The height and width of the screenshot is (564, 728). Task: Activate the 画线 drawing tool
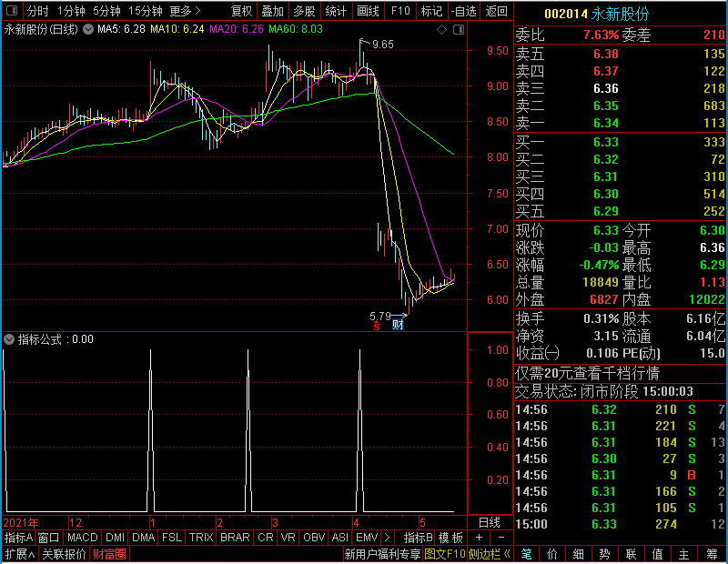[369, 11]
